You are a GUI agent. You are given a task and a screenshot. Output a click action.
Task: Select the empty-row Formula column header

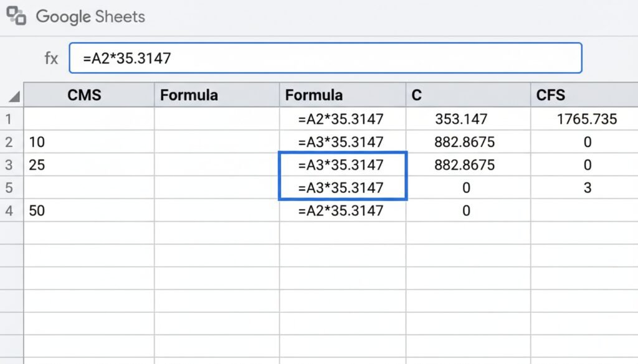217,95
